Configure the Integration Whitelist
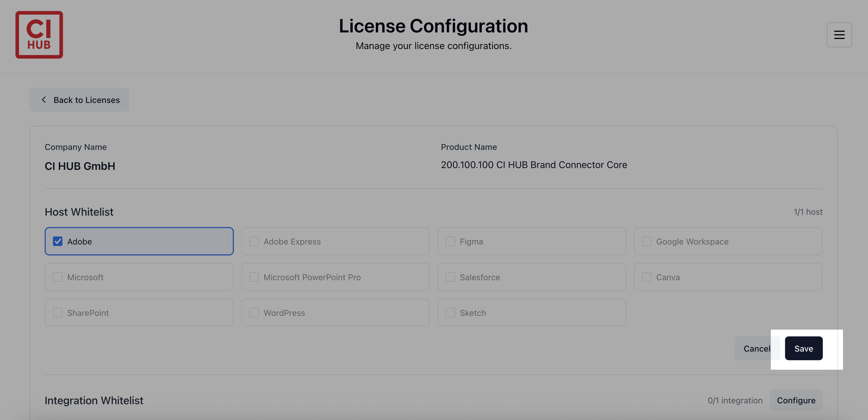Image resolution: width=868 pixels, height=420 pixels. (x=796, y=400)
